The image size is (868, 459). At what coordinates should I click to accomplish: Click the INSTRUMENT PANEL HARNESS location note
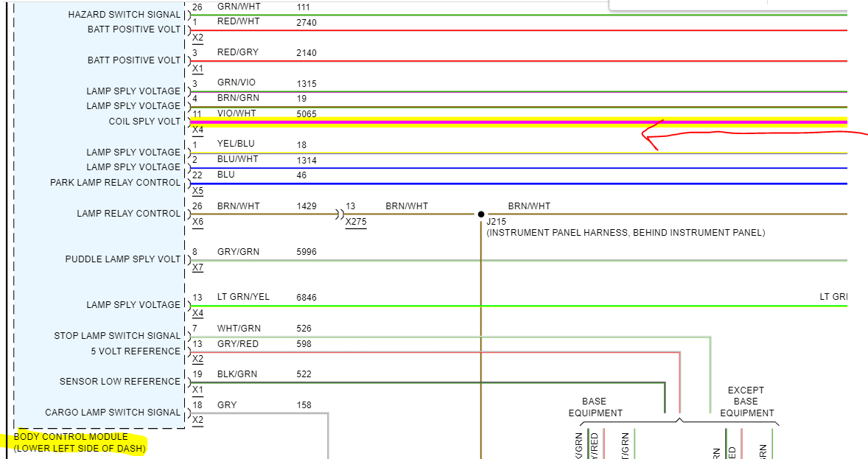click(626, 233)
